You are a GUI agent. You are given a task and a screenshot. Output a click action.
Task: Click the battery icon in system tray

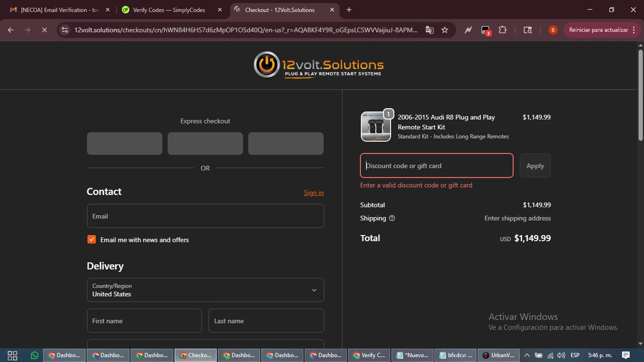pyautogui.click(x=538, y=356)
